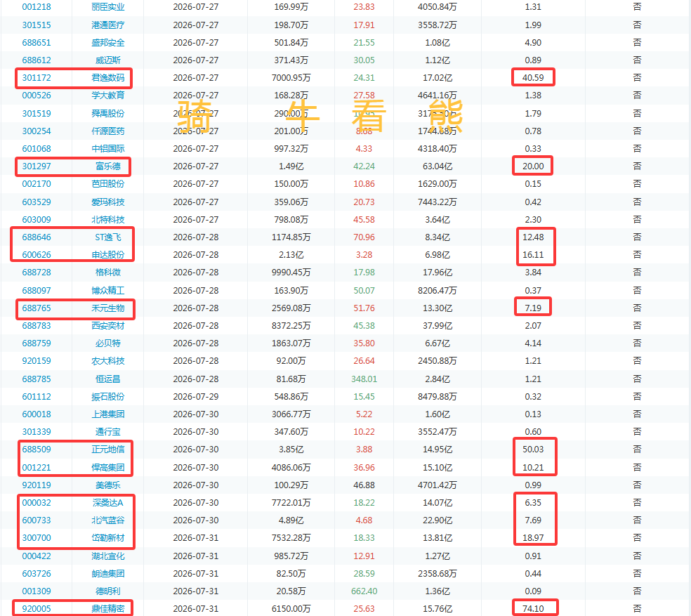Open stock code 301519 link
691x616 pixels.
[x=37, y=114]
